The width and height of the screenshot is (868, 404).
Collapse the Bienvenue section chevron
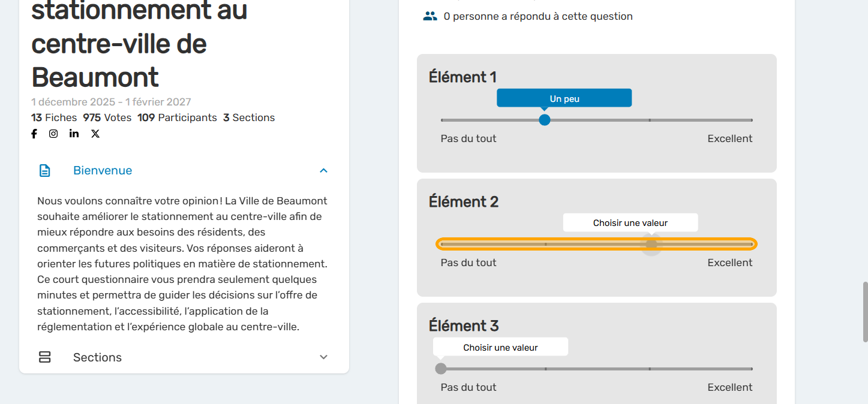point(323,171)
